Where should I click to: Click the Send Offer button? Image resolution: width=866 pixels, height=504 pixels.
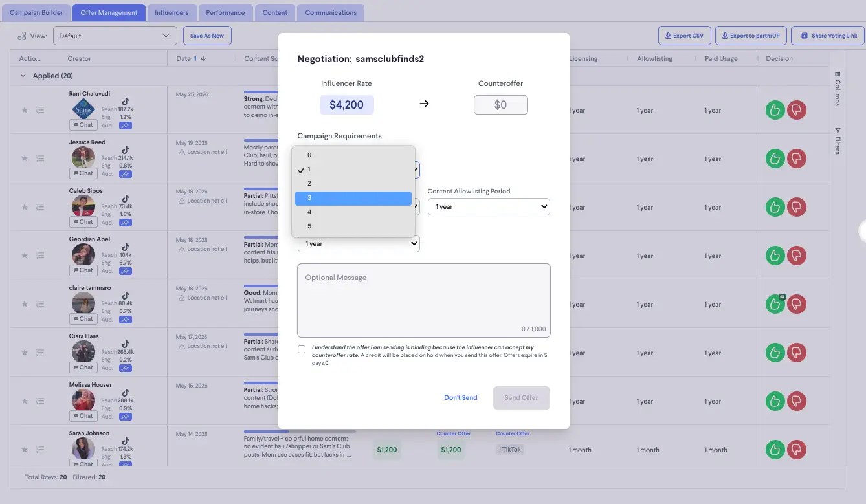pyautogui.click(x=522, y=397)
